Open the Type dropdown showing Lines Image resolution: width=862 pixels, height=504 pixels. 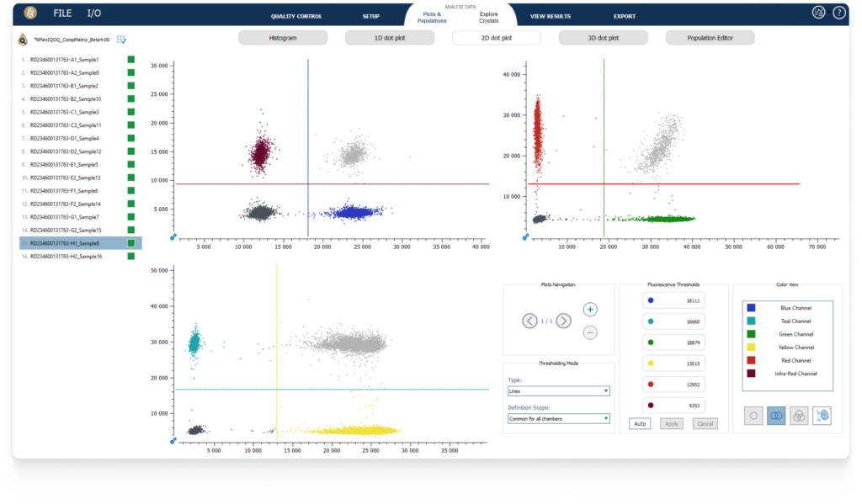558,390
